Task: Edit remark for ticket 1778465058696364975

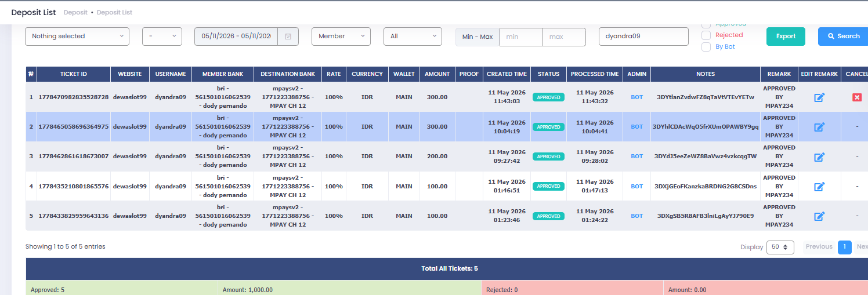Action: click(819, 127)
